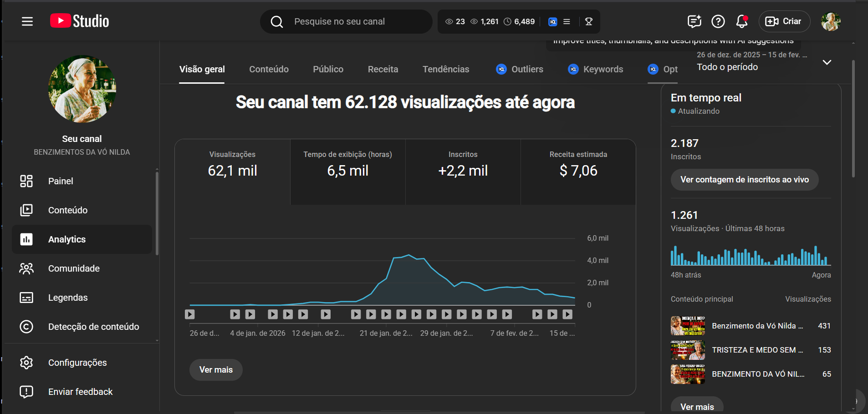Click the trophy achievements icon

[x=588, y=21]
